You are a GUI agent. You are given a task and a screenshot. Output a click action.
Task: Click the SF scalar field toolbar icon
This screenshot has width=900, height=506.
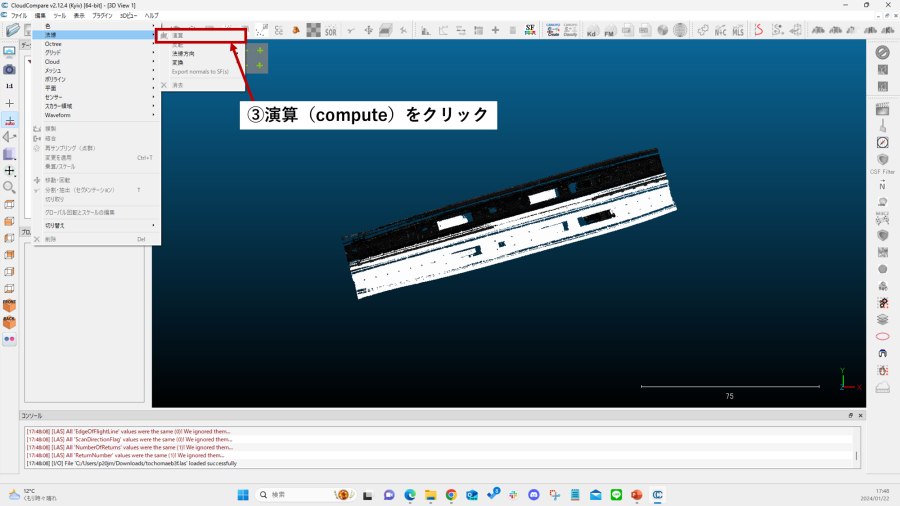(530, 30)
